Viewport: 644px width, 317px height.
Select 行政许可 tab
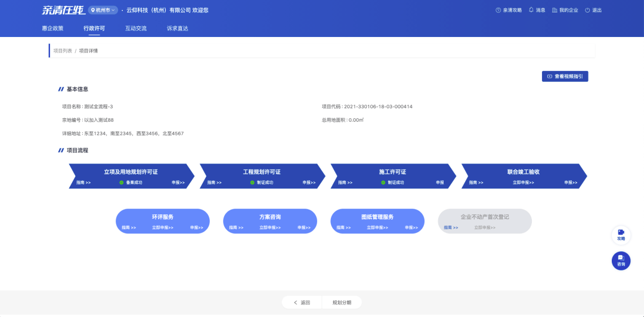pyautogui.click(x=94, y=29)
